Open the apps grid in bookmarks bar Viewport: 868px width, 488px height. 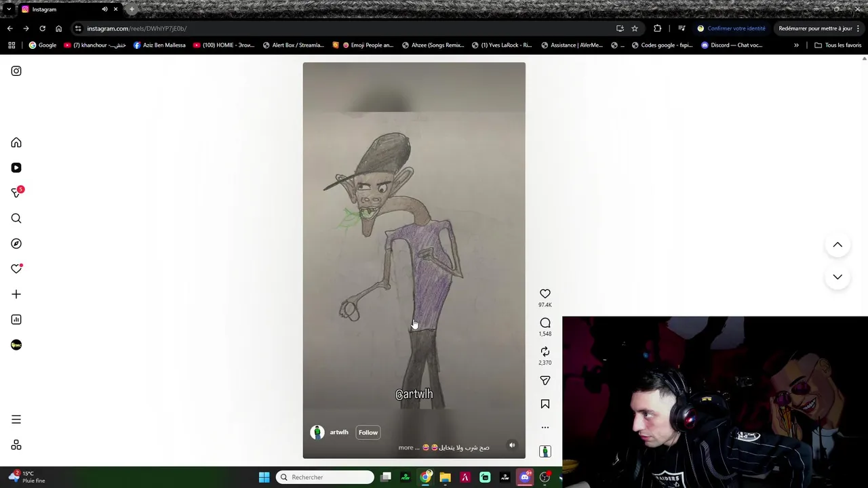click(12, 45)
